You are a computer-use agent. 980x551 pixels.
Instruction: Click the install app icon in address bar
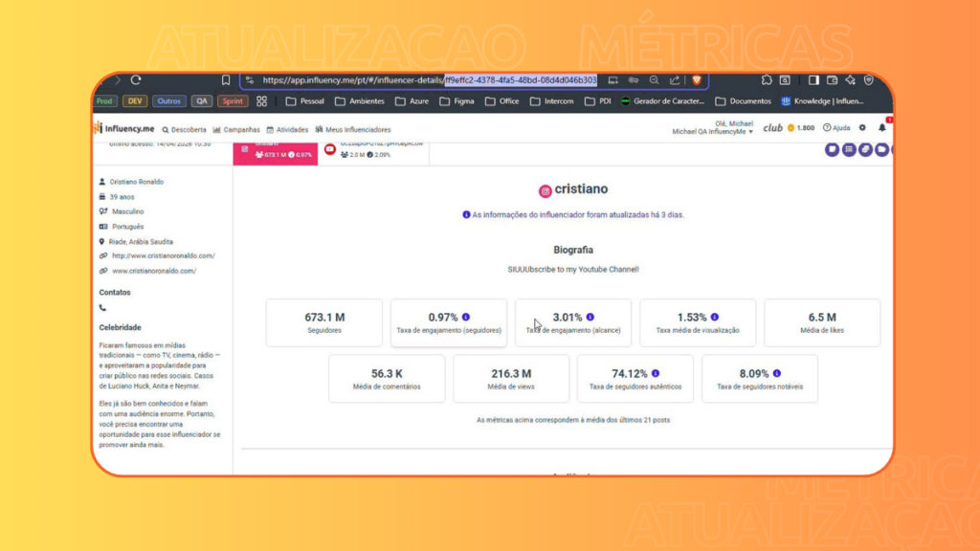[x=613, y=80]
